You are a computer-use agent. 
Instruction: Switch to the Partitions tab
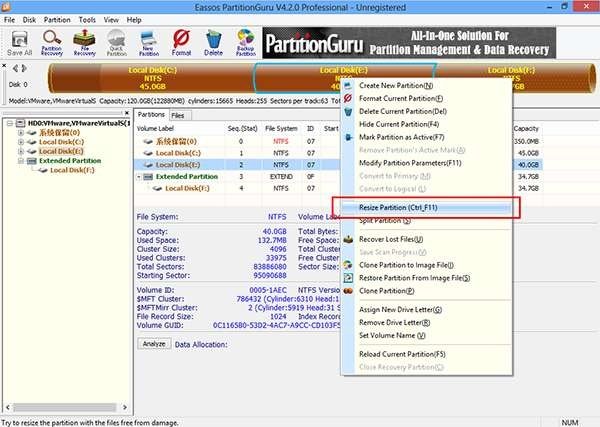point(151,114)
